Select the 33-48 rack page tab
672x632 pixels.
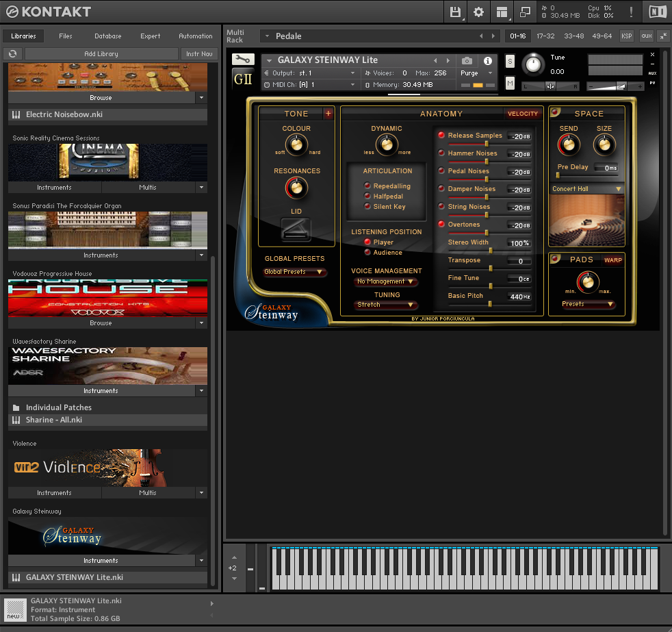574,36
